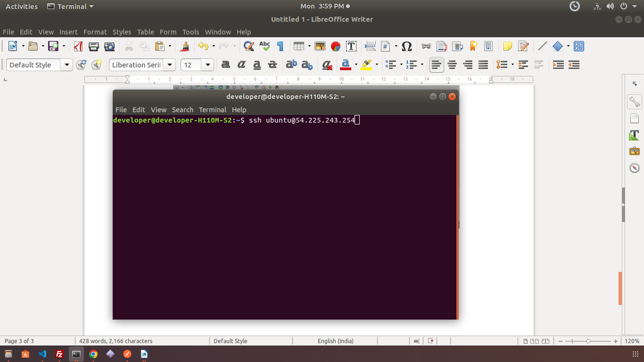Open the font size 12 dropdown
644x362 pixels.
(208, 65)
